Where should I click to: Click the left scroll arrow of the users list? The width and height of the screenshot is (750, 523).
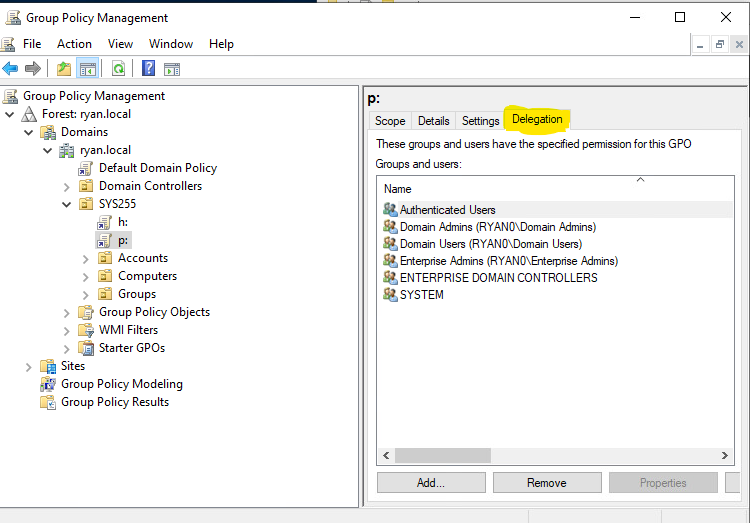(x=386, y=456)
